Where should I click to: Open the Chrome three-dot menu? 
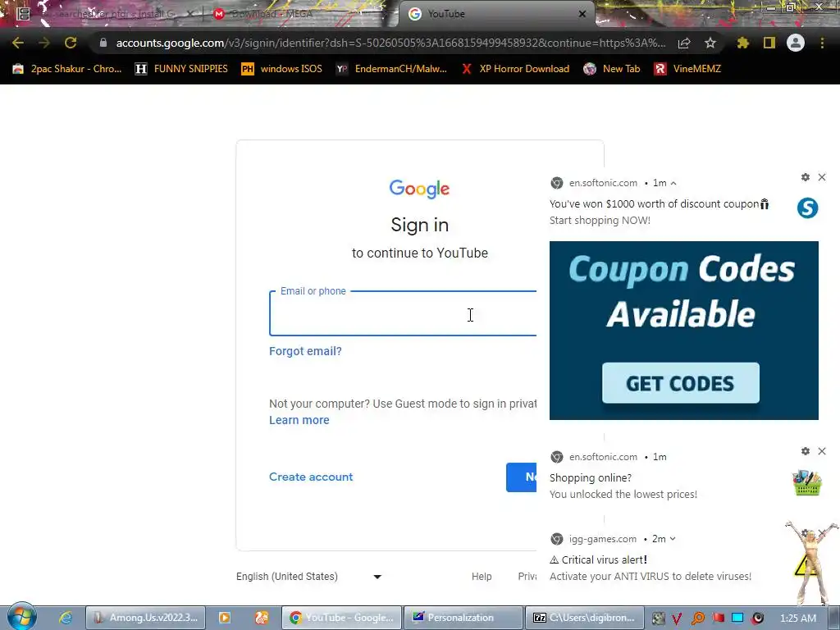tap(822, 43)
